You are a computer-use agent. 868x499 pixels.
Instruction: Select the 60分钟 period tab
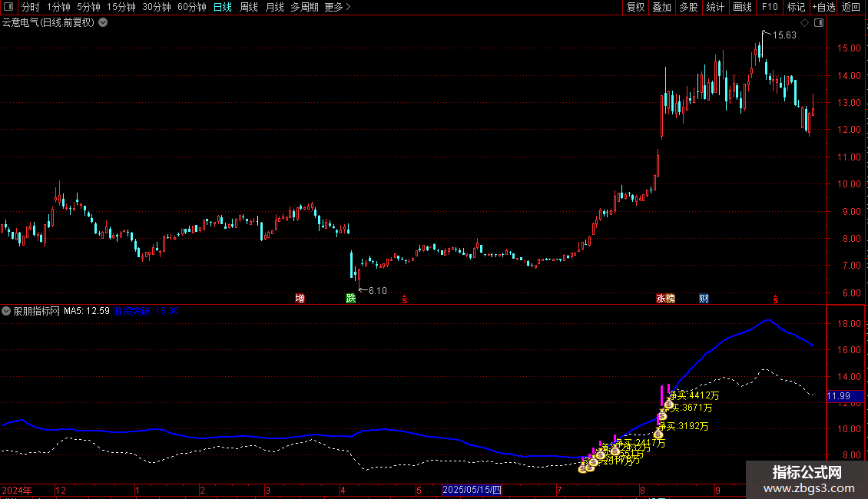pos(192,7)
